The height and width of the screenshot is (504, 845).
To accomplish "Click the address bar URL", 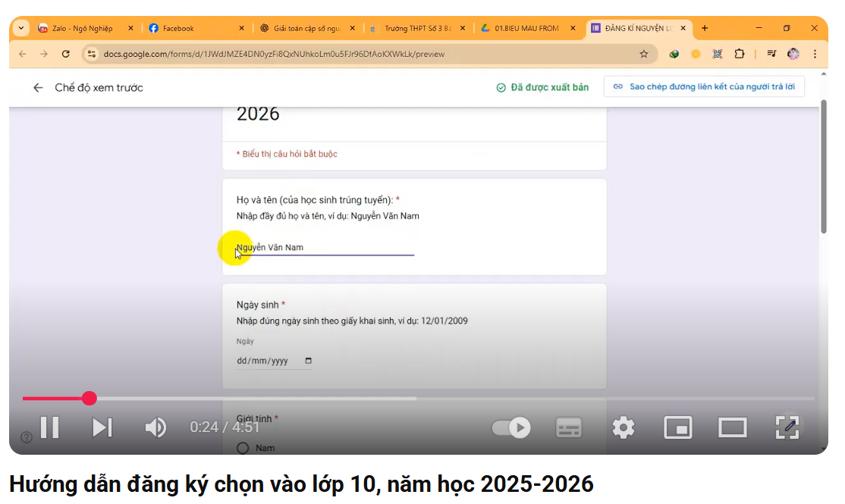I will 274,54.
